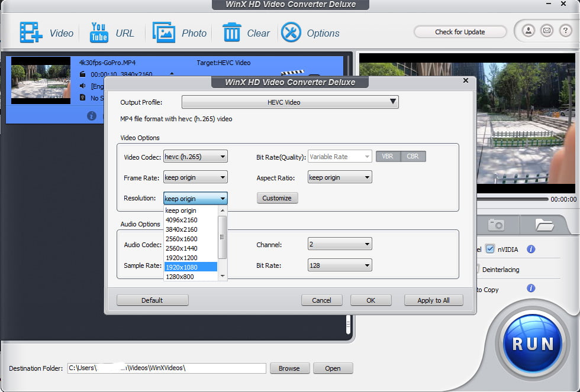Click the info icon under video item
Image resolution: width=580 pixels, height=392 pixels.
click(92, 116)
